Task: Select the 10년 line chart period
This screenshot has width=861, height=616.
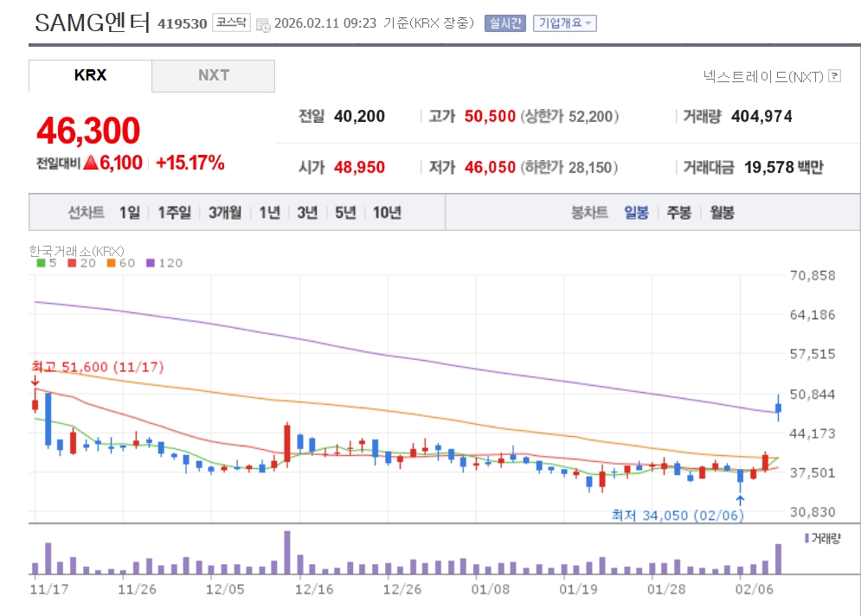Action: (387, 213)
